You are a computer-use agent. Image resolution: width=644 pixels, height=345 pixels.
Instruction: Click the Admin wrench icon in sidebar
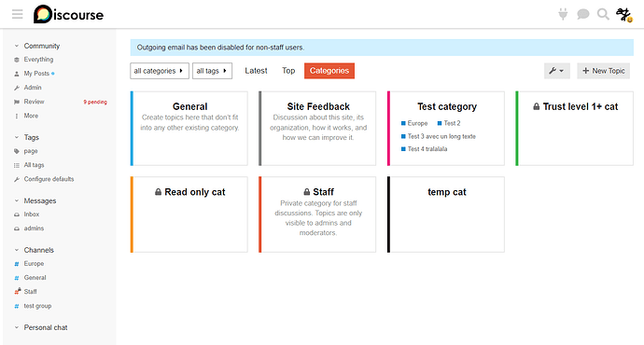coord(17,88)
